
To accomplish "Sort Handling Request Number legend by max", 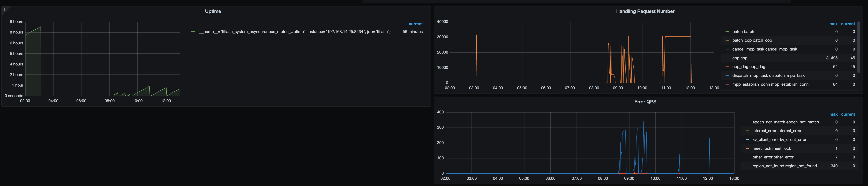I will click(x=833, y=24).
